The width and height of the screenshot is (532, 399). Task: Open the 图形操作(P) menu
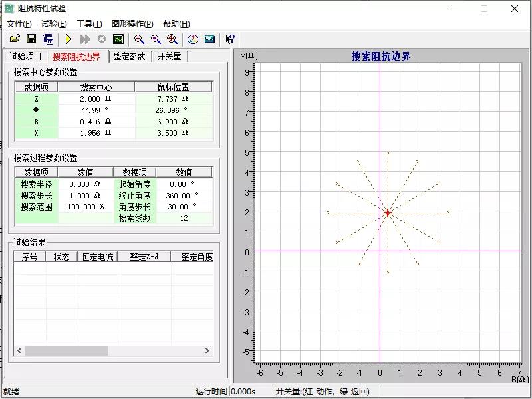click(x=131, y=24)
